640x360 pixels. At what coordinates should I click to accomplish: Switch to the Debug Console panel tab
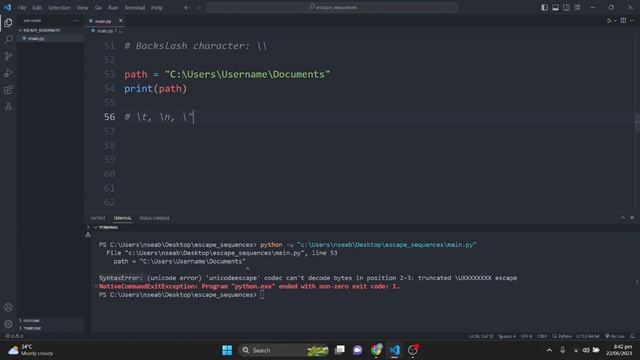pos(154,218)
